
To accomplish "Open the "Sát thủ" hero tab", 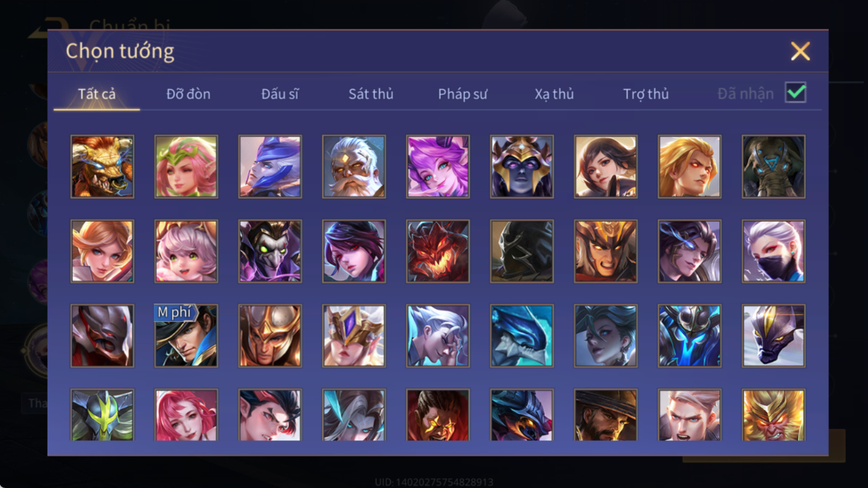I will [x=370, y=94].
